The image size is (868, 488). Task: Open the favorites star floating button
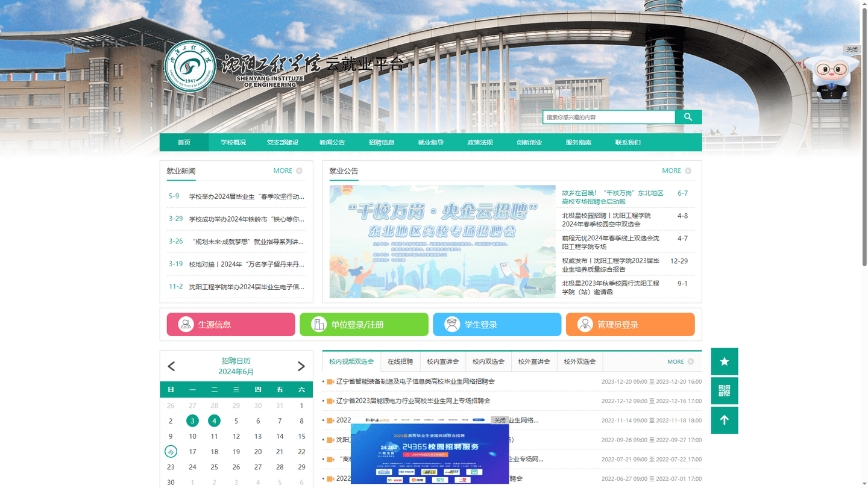click(725, 361)
